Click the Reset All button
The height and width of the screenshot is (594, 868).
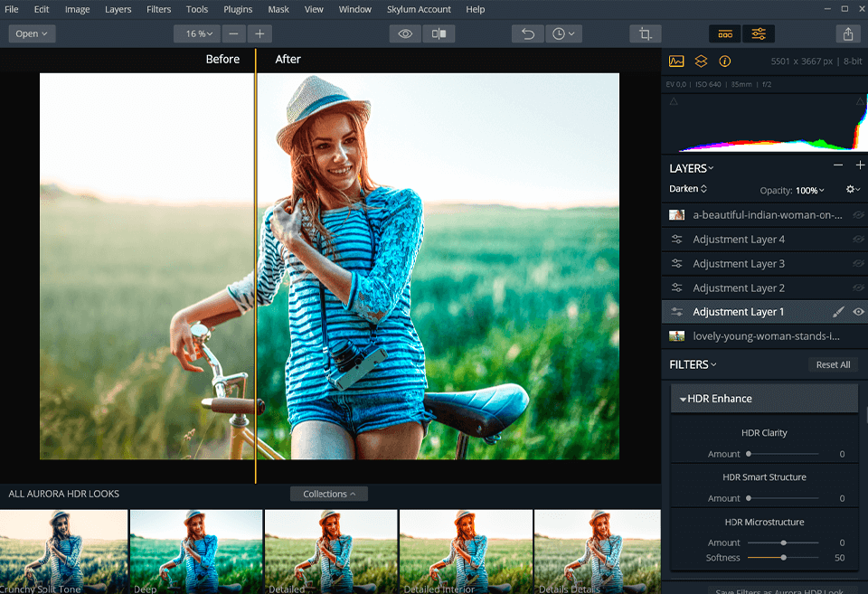(x=832, y=364)
